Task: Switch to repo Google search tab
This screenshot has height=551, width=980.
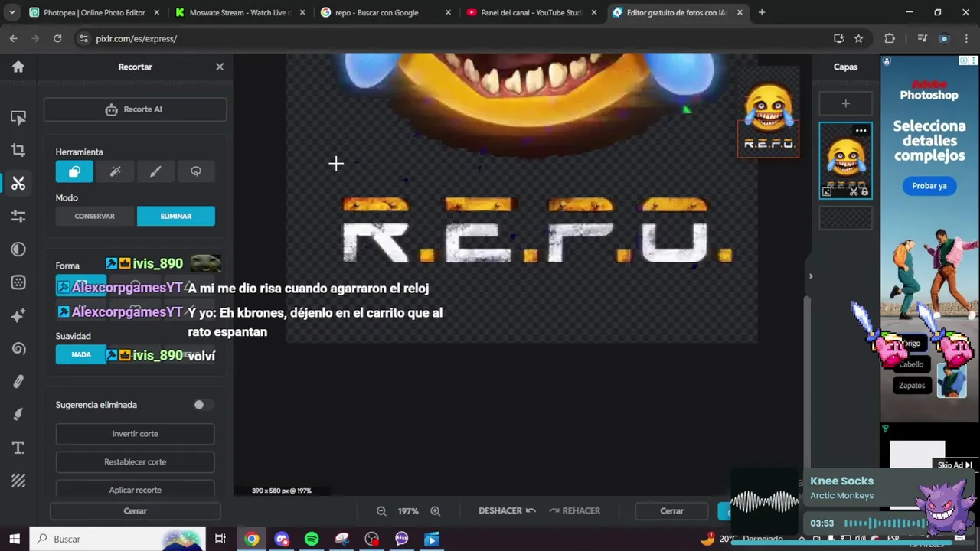Action: tap(386, 12)
